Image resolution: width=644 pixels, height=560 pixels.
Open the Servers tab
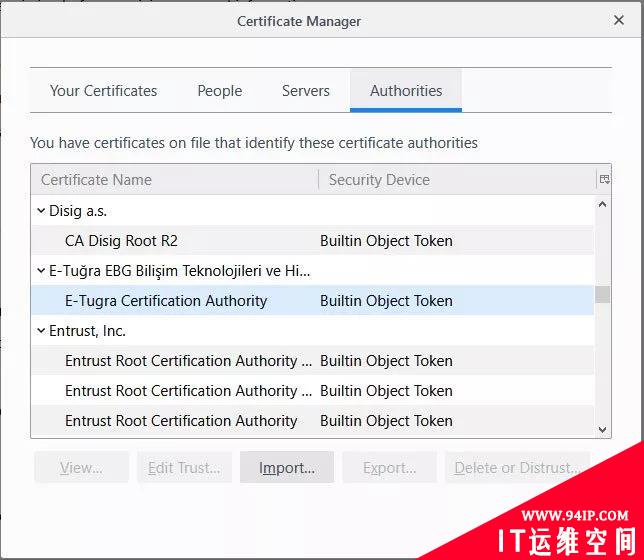pyautogui.click(x=306, y=90)
